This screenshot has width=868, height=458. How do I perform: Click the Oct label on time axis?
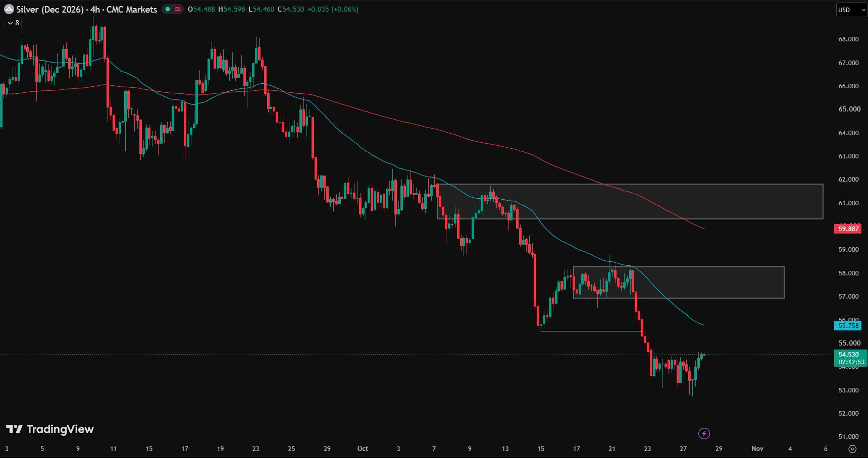pos(363,448)
